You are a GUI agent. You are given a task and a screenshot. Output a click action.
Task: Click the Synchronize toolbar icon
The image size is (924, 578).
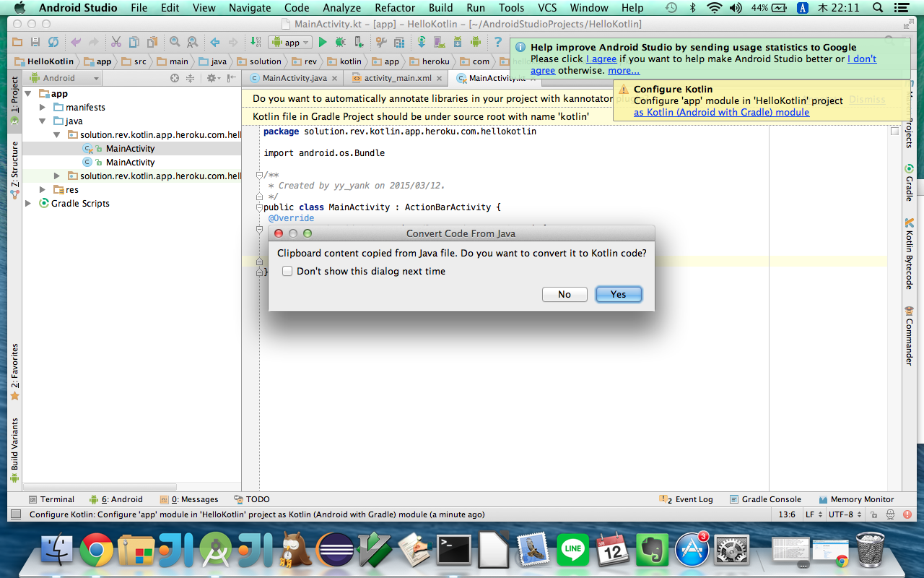point(53,43)
